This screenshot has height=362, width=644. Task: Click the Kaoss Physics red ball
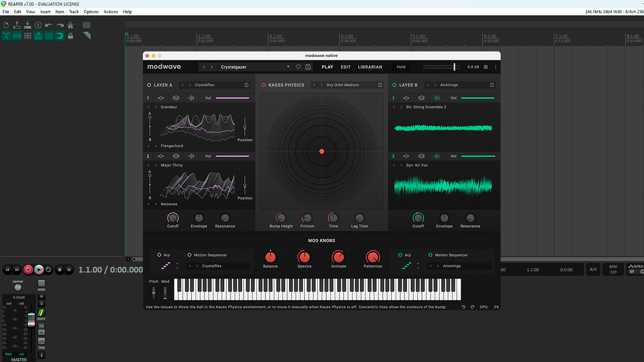[x=322, y=151]
